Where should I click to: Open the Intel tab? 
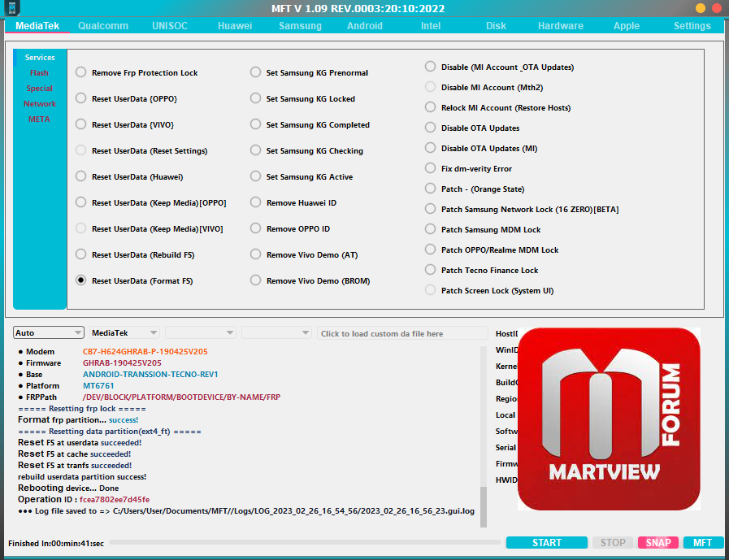pyautogui.click(x=431, y=26)
